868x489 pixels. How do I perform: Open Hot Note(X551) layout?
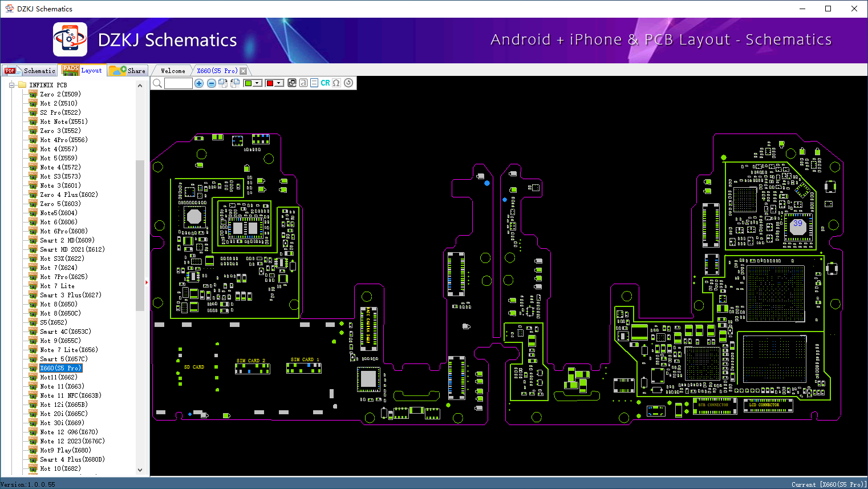64,122
